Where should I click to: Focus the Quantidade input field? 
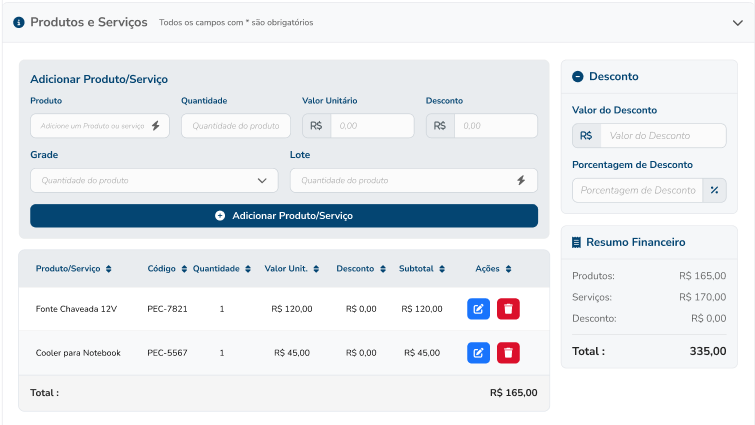[235, 126]
